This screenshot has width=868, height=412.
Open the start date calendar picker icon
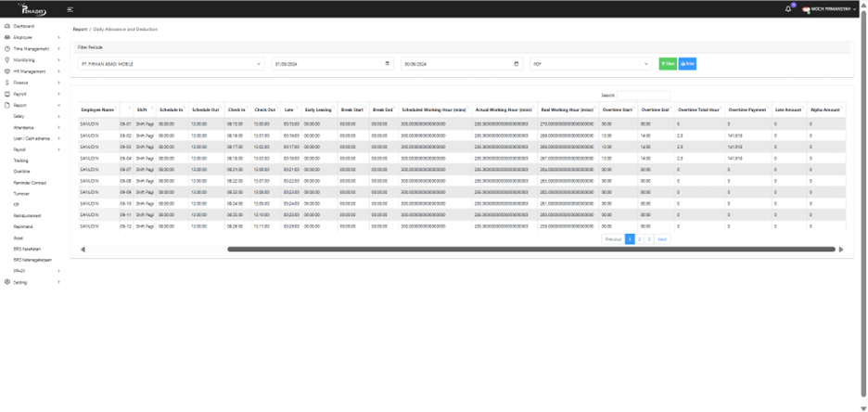click(x=387, y=64)
